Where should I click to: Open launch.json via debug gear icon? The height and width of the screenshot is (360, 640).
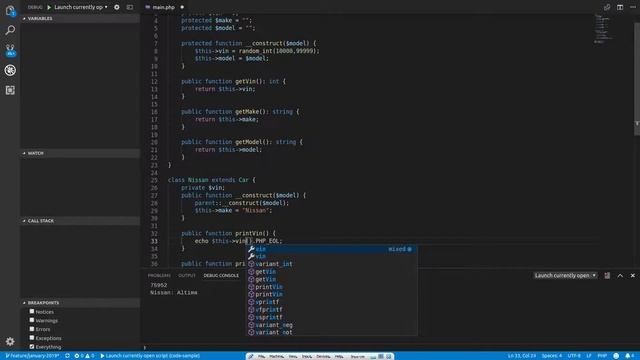pyautogui.click(x=117, y=7)
